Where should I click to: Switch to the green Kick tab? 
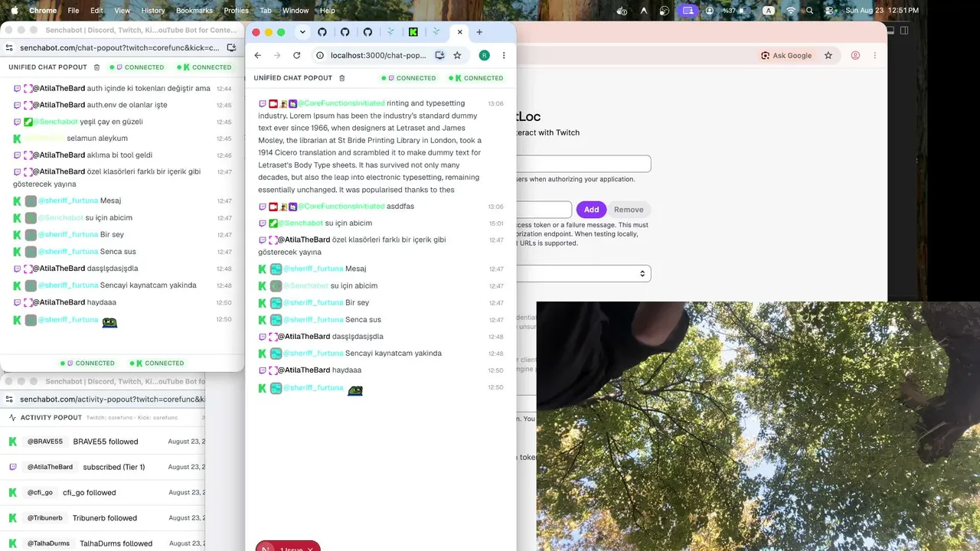(413, 32)
